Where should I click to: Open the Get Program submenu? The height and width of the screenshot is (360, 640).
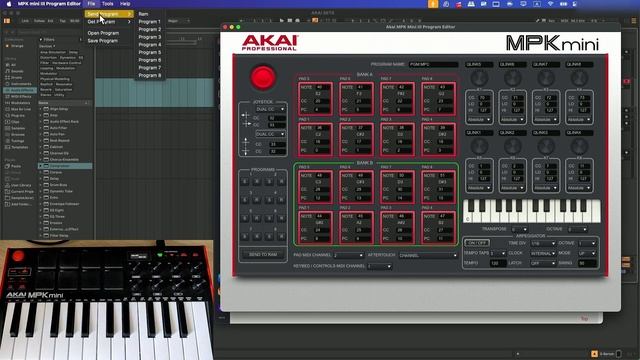click(x=109, y=22)
